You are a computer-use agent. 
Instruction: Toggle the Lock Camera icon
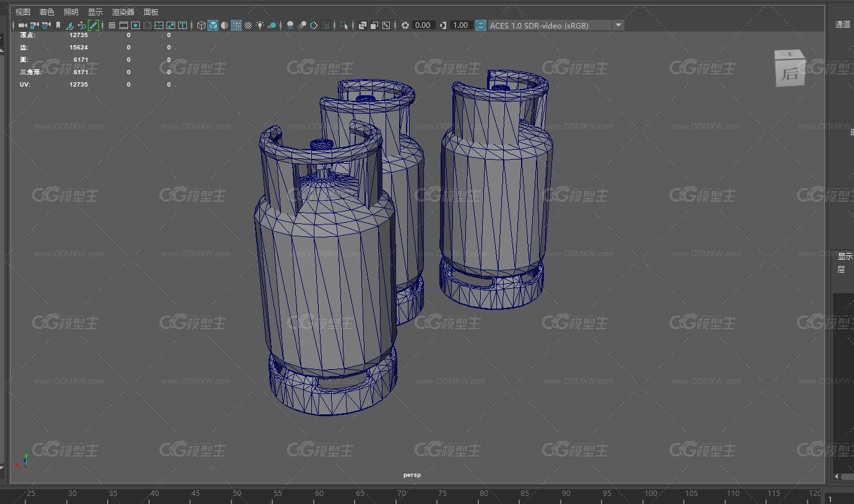tap(34, 25)
